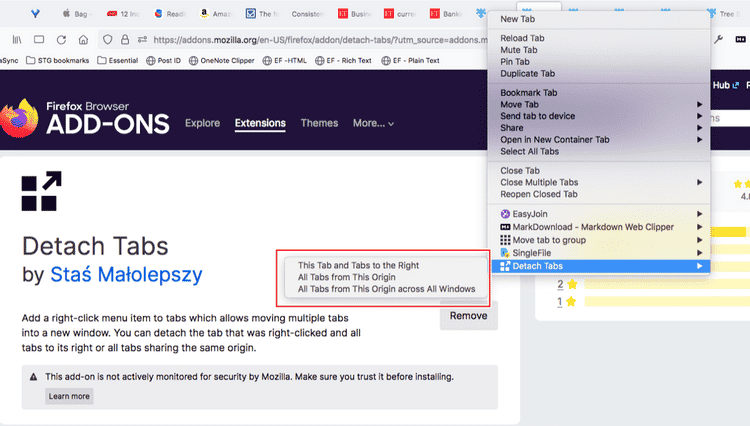Image resolution: width=750 pixels, height=426 pixels.
Task: Open the OneNote Clipper bookmark
Action: tap(221, 60)
